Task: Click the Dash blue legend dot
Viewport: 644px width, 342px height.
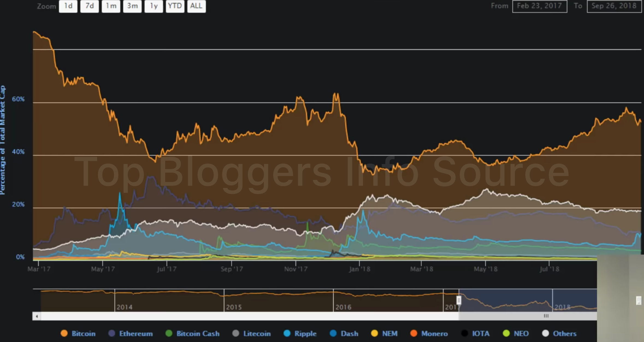Action: point(333,333)
